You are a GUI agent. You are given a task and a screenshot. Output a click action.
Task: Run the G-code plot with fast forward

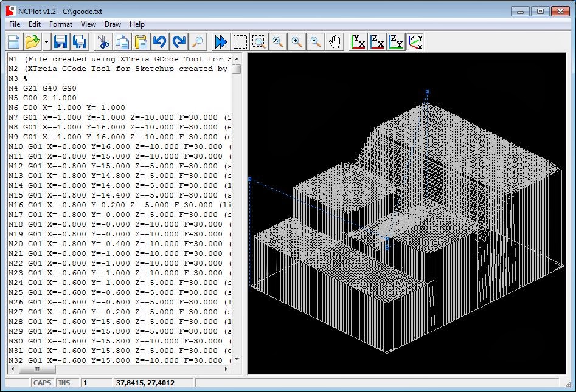[x=220, y=41]
